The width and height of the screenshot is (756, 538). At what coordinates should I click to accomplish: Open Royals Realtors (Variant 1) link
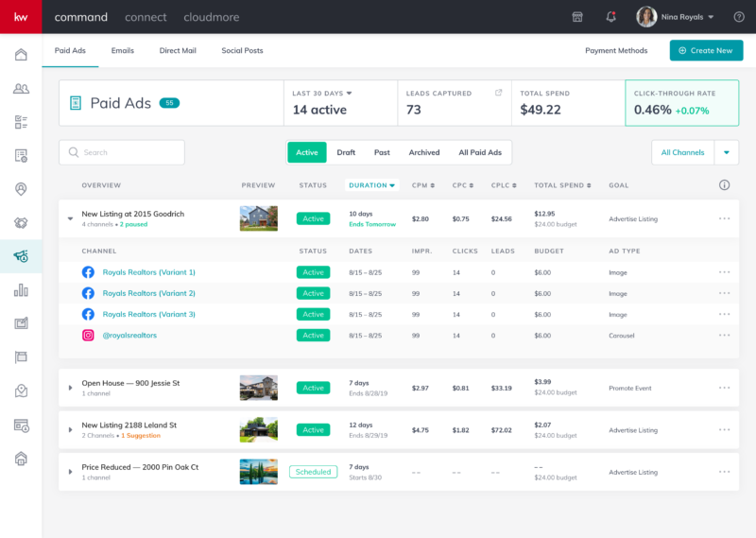pyautogui.click(x=149, y=272)
